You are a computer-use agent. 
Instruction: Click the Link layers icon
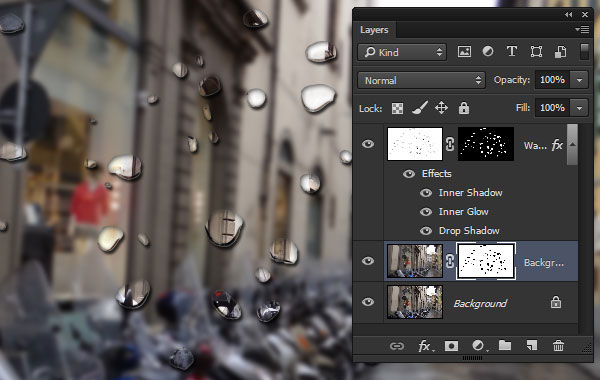(397, 346)
